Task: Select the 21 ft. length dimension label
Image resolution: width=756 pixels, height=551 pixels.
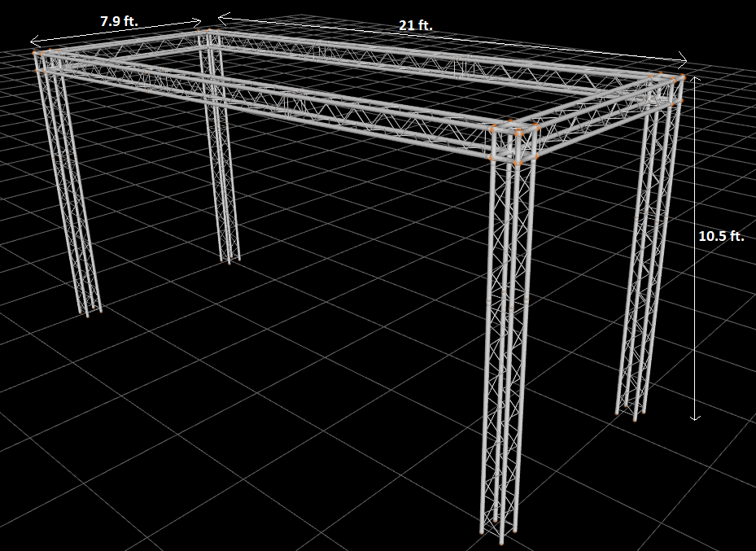Action: [416, 25]
